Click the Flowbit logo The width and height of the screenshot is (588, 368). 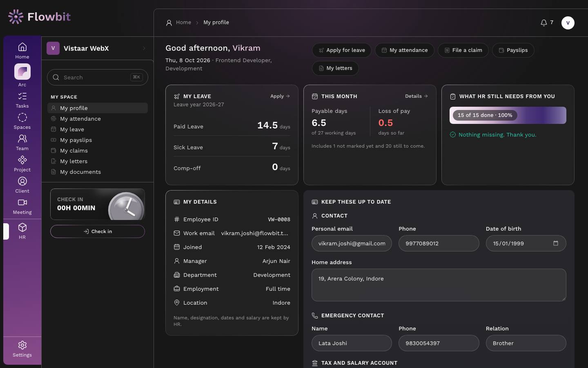[x=39, y=17]
